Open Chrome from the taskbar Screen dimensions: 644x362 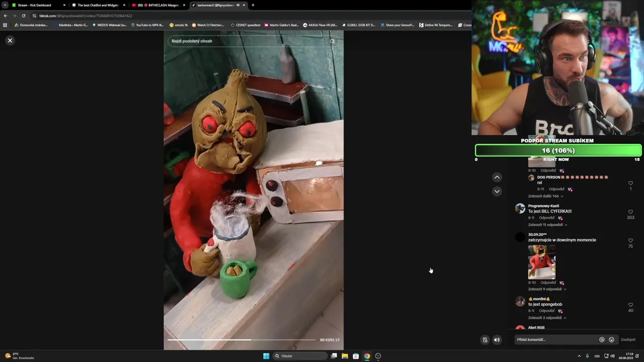pos(367,356)
